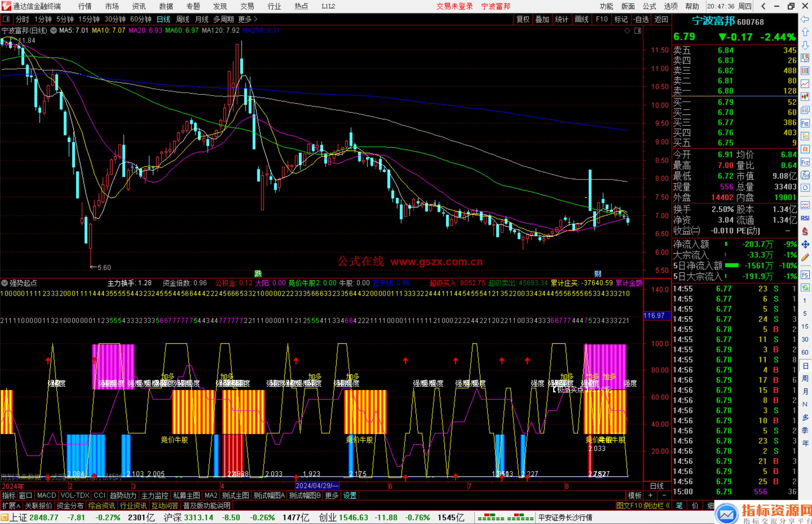Click the 财 marker at chart bottom
This screenshot has width=812, height=524.
pyautogui.click(x=598, y=274)
